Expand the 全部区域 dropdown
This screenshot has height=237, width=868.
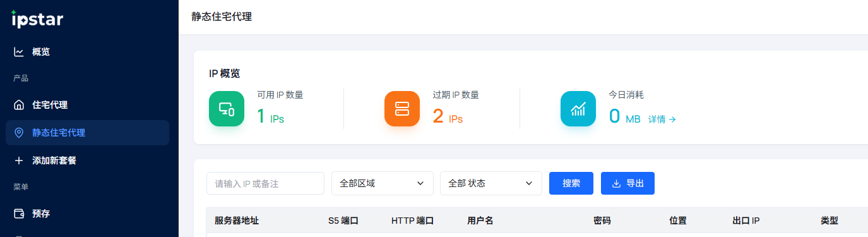coord(383,183)
